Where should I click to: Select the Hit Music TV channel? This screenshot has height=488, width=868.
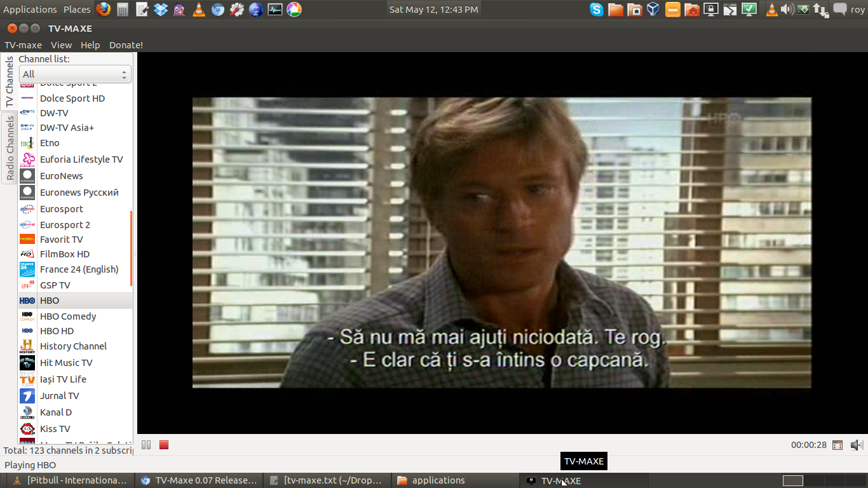coord(75,363)
